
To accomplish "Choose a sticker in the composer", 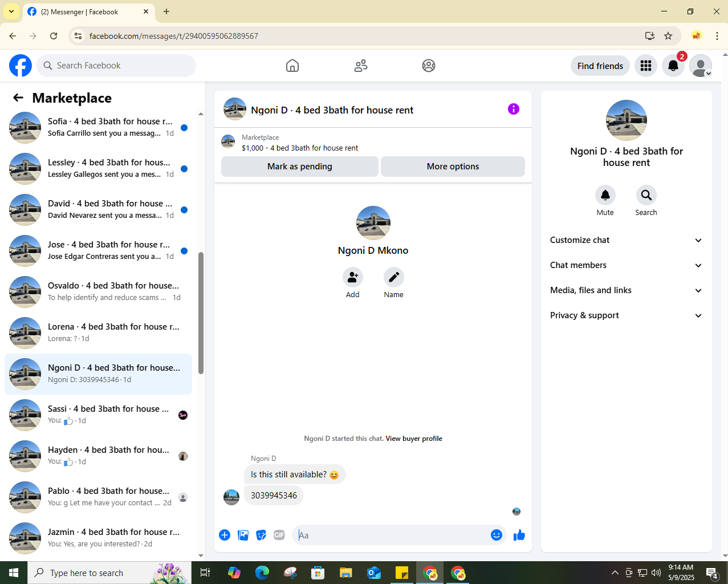I will pos(261,535).
